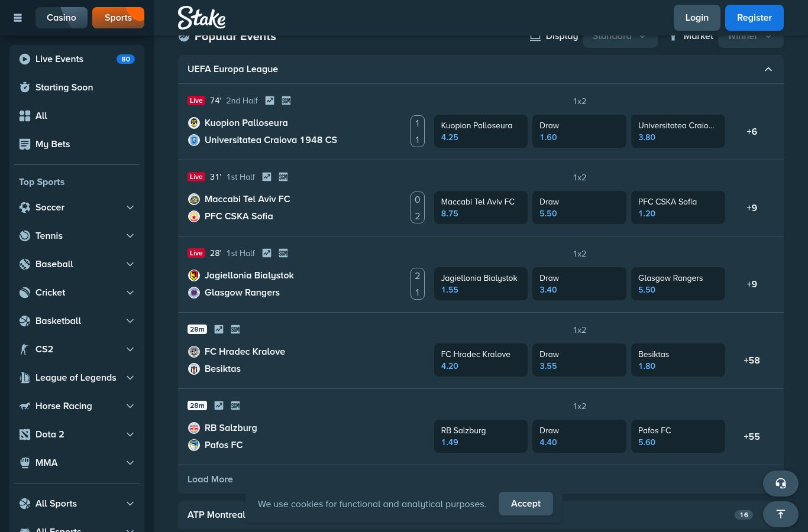
Task: Click the All Sports icon in sidebar
Action: [25, 504]
